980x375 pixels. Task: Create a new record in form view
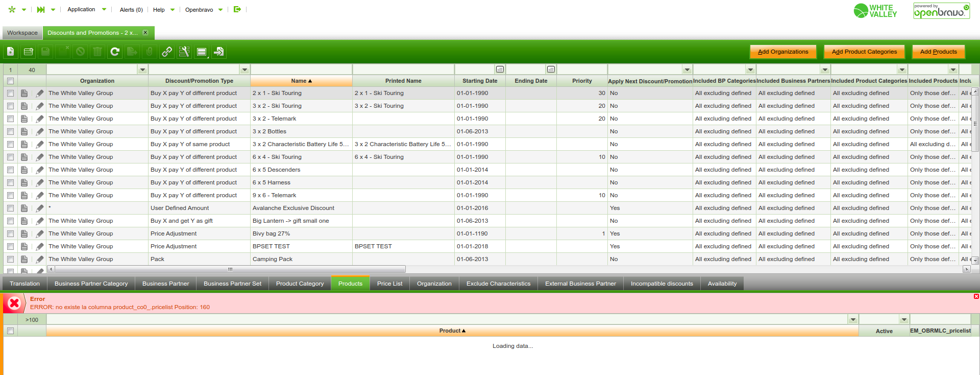point(11,52)
